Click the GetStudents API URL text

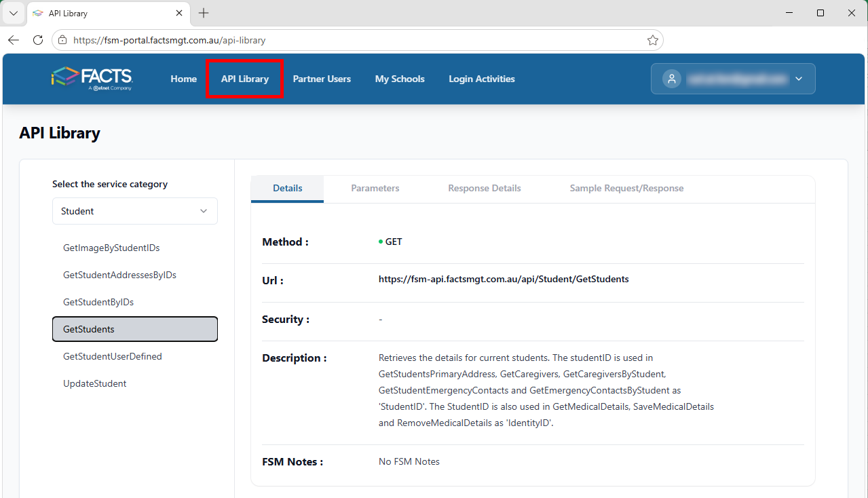pos(504,279)
